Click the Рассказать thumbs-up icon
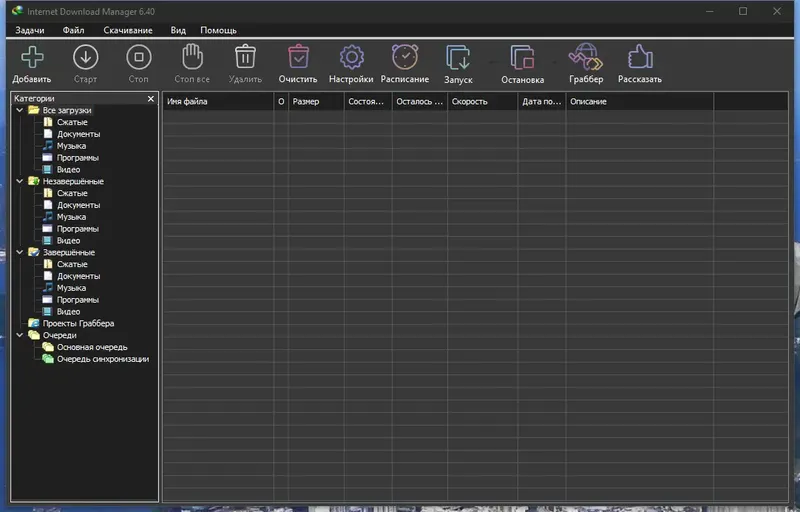The height and width of the screenshot is (512, 800). [640, 57]
